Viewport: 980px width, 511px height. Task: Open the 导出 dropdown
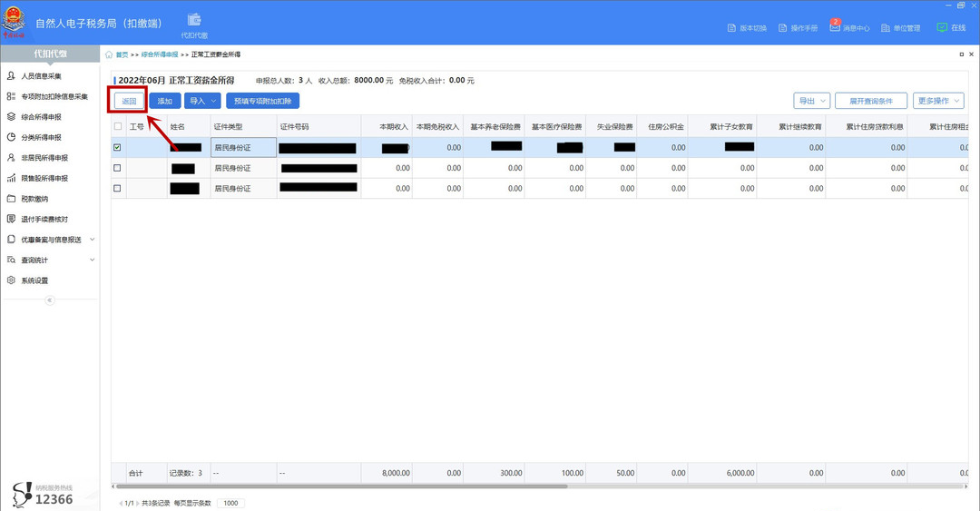pyautogui.click(x=811, y=101)
